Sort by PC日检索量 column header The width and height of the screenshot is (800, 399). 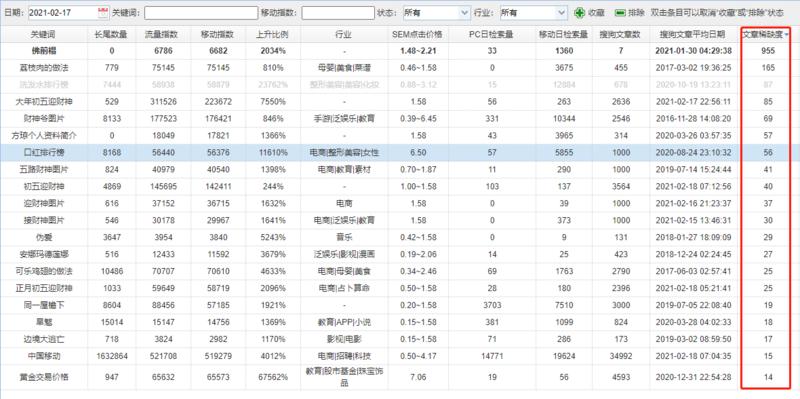pos(491,35)
